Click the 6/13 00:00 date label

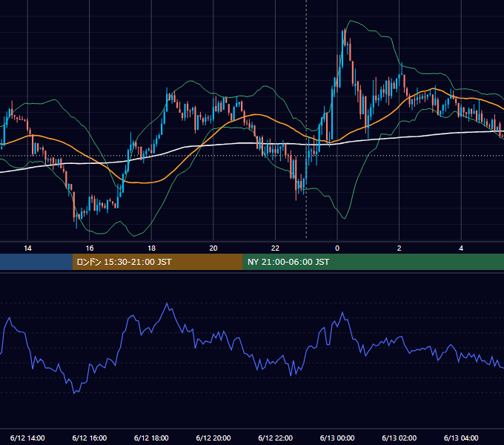coord(337,438)
